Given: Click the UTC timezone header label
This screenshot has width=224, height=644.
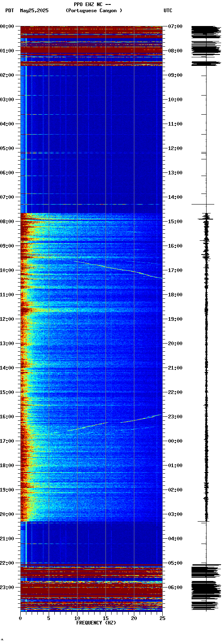Looking at the screenshot, I should (168, 11).
